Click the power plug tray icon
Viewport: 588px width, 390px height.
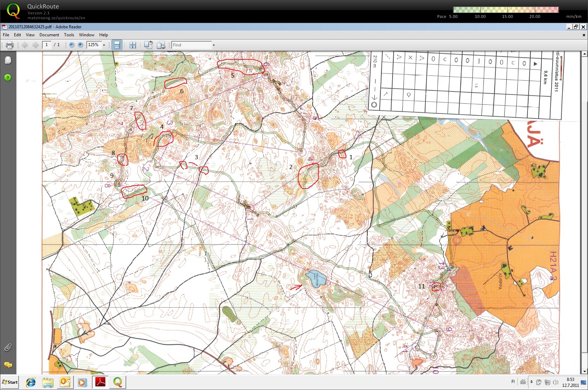pos(539,382)
